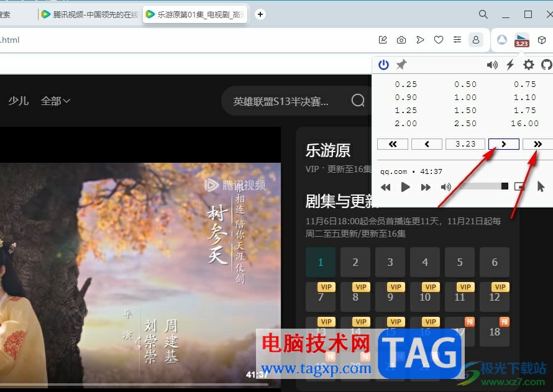Select preview episode 18
The height and width of the screenshot is (392, 553).
[x=495, y=331]
